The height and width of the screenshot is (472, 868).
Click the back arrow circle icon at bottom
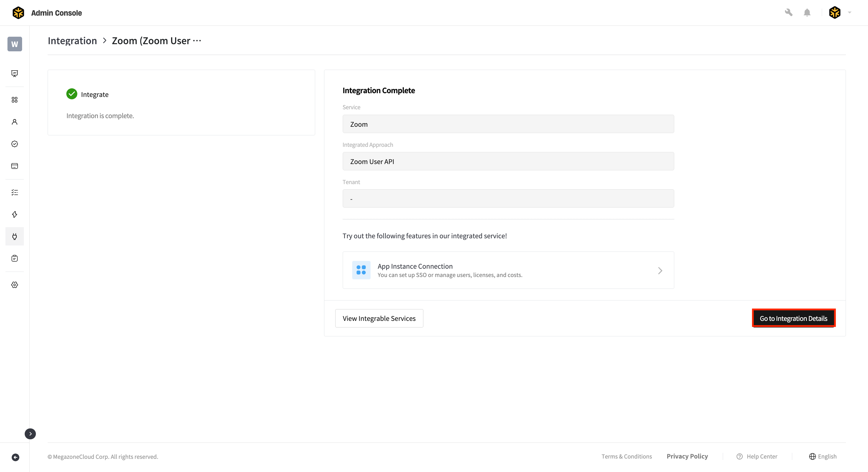(15, 457)
